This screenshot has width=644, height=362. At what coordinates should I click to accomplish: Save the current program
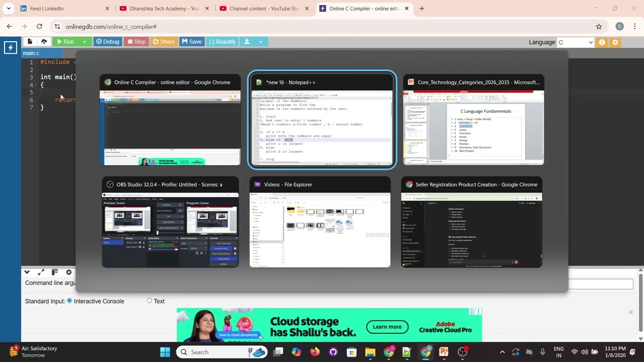coord(192,42)
